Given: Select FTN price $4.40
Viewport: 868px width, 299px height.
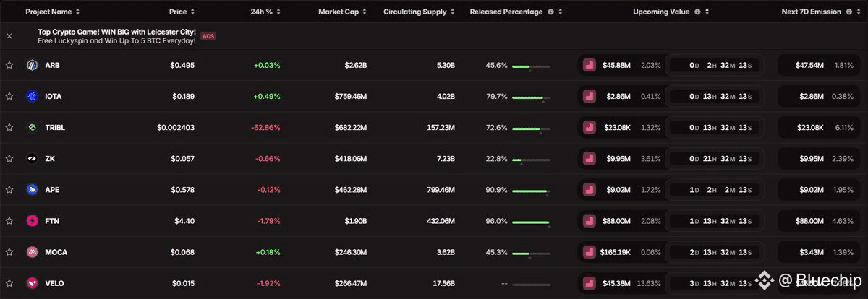Looking at the screenshot, I should point(184,220).
